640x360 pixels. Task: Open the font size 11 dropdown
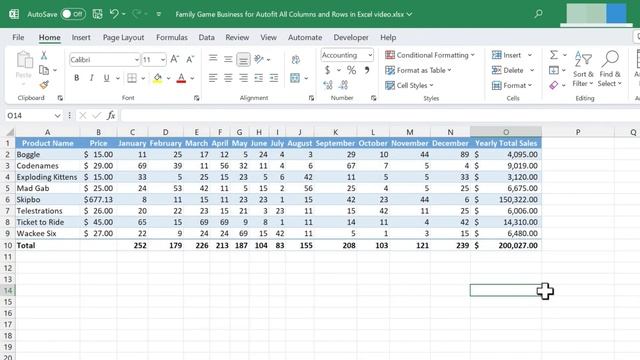tap(162, 60)
